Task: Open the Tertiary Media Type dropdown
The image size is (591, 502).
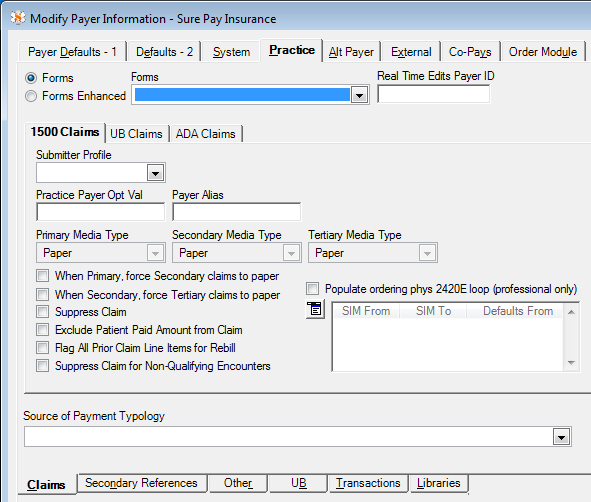Action: point(427,253)
